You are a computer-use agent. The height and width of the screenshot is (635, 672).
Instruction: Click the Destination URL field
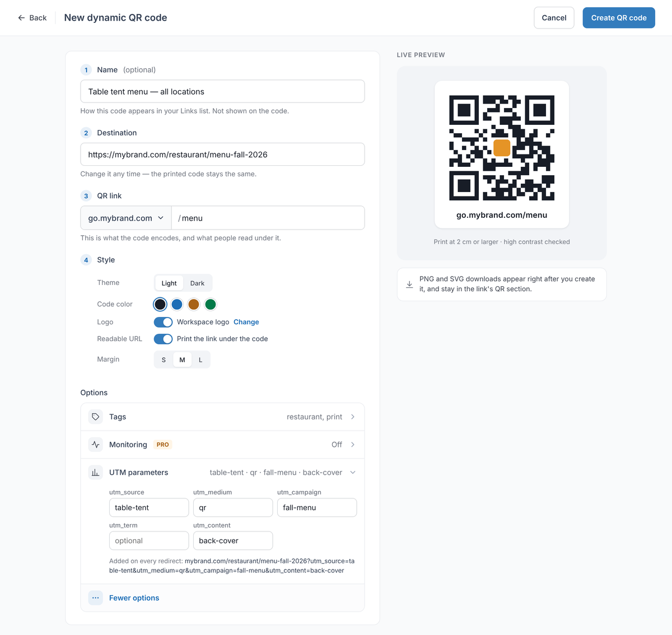222,155
